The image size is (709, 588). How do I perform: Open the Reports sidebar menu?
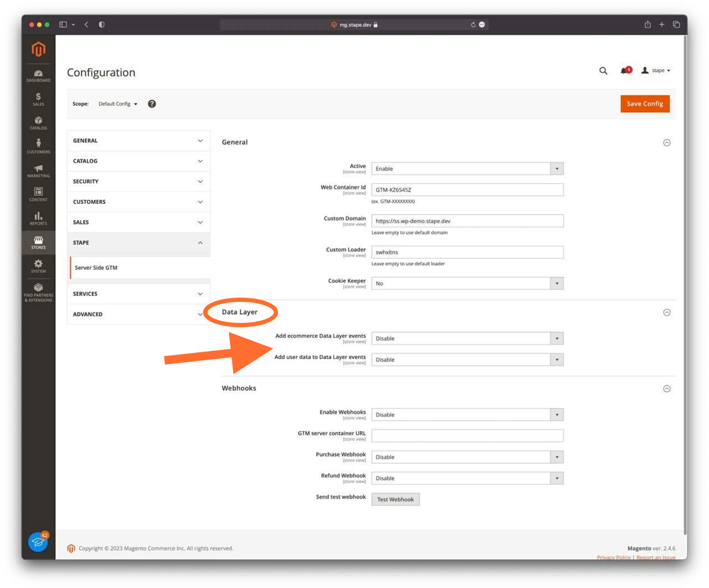(38, 218)
